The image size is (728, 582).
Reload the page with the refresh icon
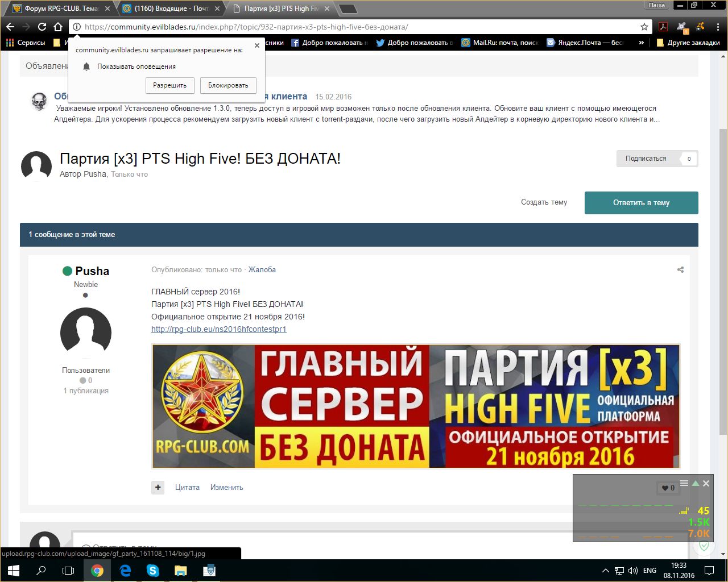[x=42, y=27]
